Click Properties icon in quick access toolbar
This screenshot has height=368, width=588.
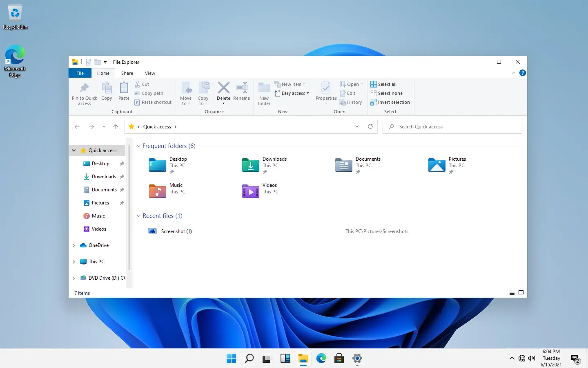click(x=88, y=62)
